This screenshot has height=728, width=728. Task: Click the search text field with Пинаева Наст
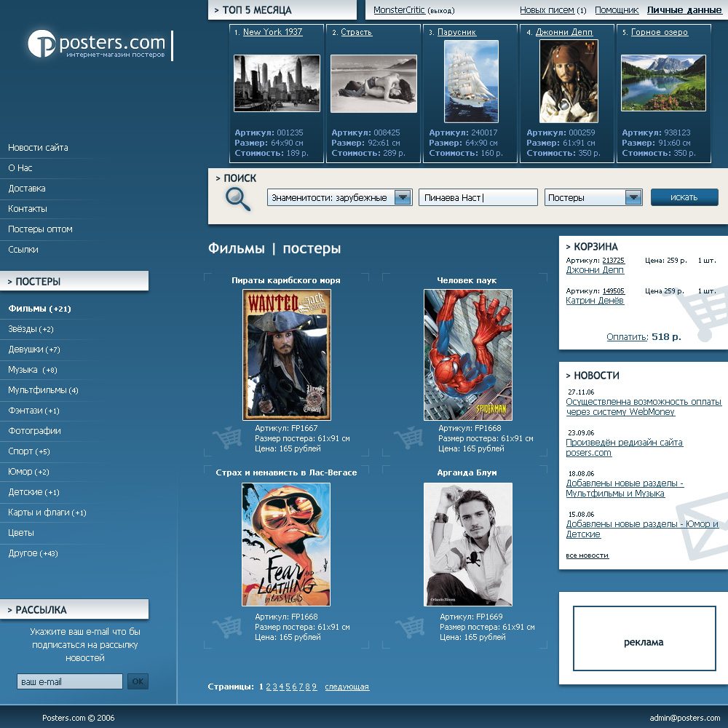tap(478, 197)
